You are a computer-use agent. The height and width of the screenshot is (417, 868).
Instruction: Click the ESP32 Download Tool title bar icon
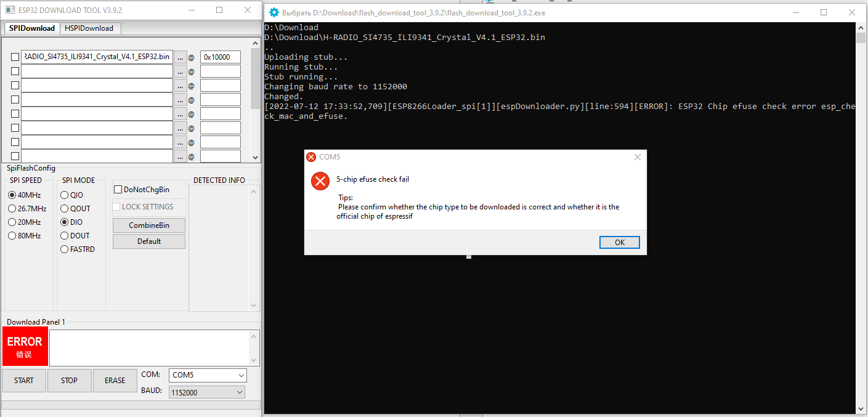pyautogui.click(x=9, y=10)
